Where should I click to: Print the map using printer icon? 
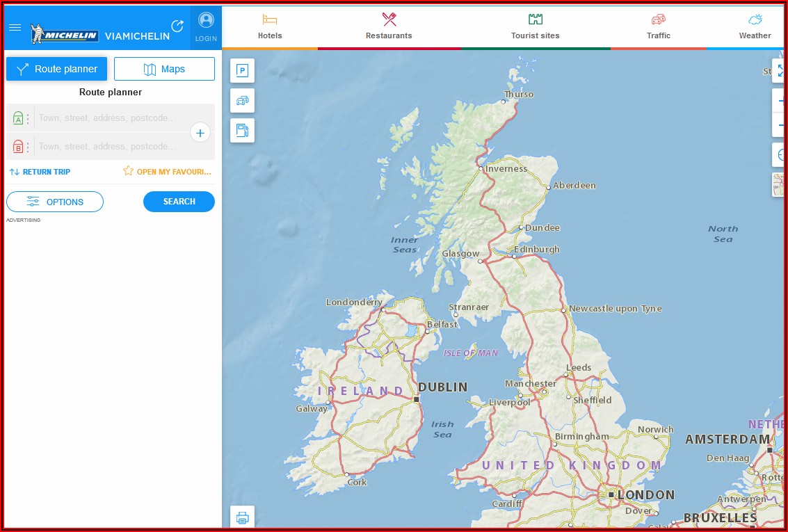tap(242, 517)
